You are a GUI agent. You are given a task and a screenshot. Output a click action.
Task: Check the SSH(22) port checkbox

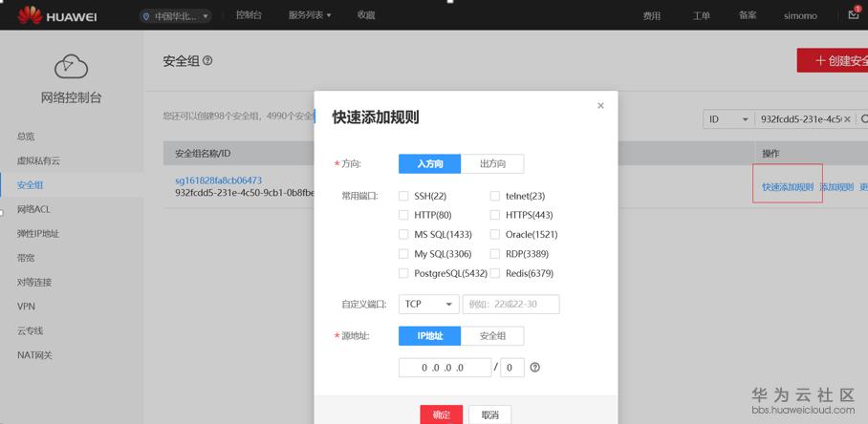pyautogui.click(x=403, y=196)
